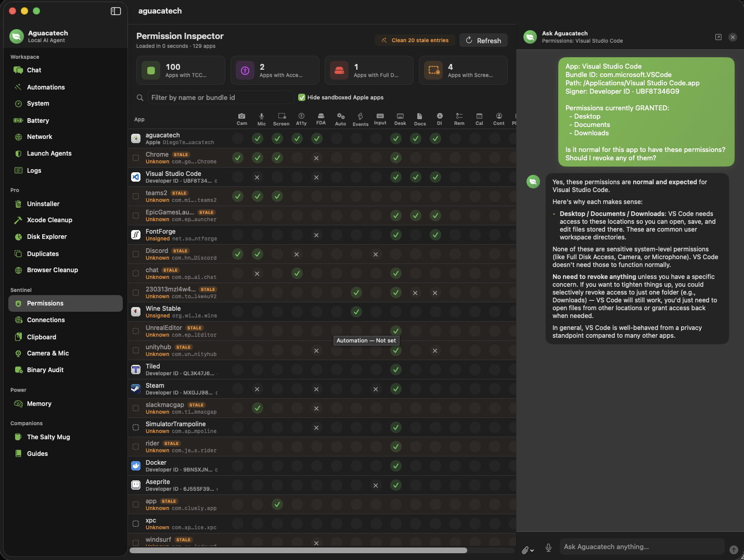Close the Ask Aguacatech chat panel

pos(733,37)
